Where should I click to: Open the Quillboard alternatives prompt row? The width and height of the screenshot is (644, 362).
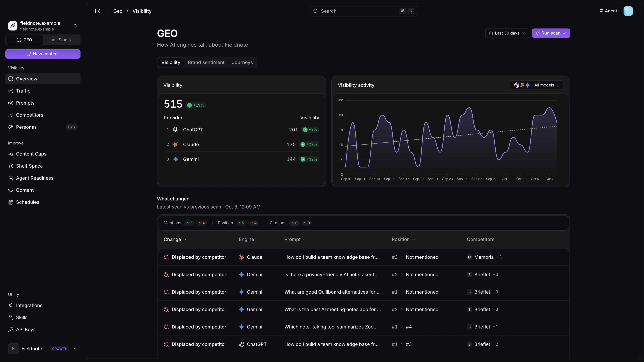pos(363,292)
